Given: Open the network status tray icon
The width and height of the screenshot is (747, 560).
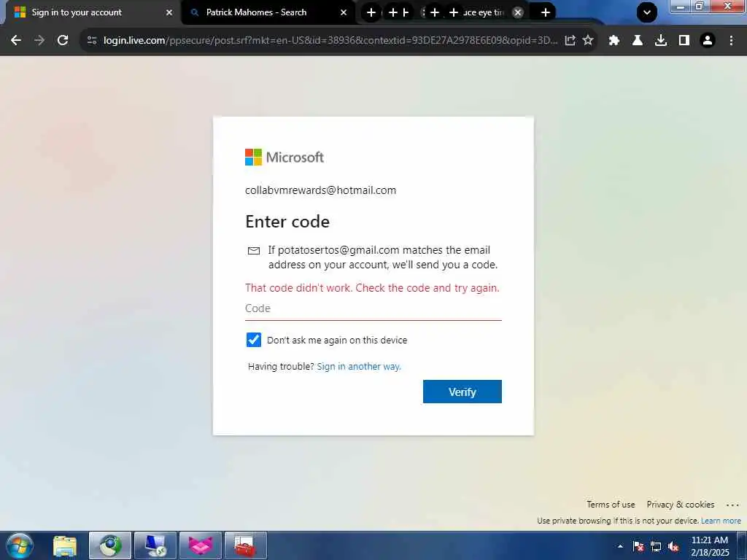Looking at the screenshot, I should pyautogui.click(x=656, y=546).
